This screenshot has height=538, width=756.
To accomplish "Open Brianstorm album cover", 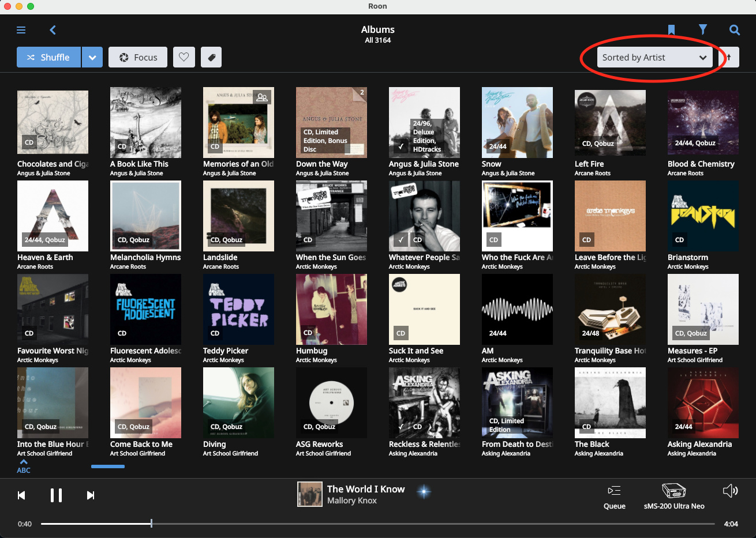I will pyautogui.click(x=703, y=216).
